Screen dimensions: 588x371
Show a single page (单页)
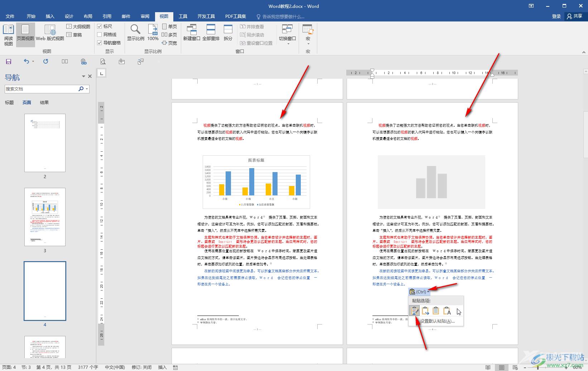point(169,26)
